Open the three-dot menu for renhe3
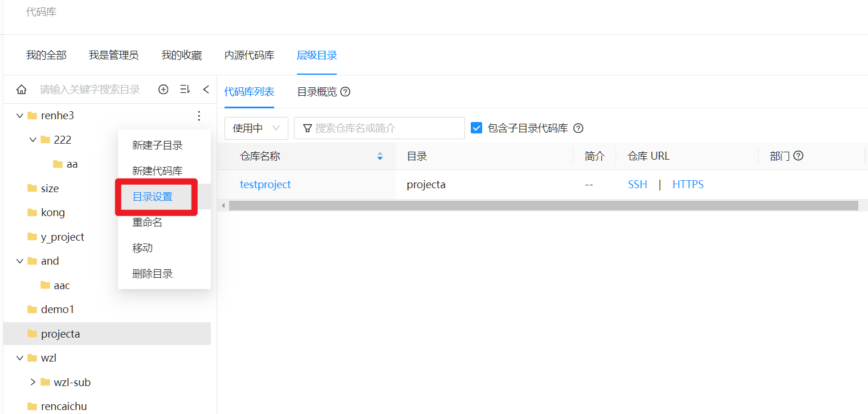The width and height of the screenshot is (868, 414). [199, 116]
